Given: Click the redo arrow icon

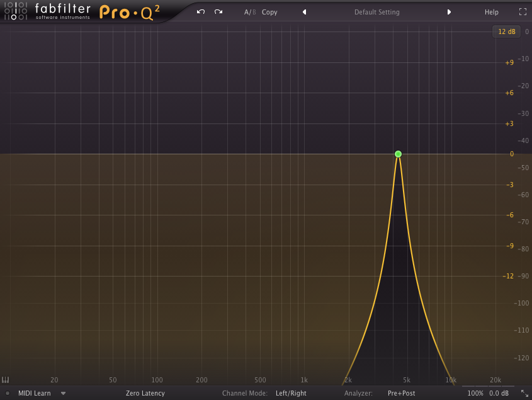Looking at the screenshot, I should (x=218, y=12).
